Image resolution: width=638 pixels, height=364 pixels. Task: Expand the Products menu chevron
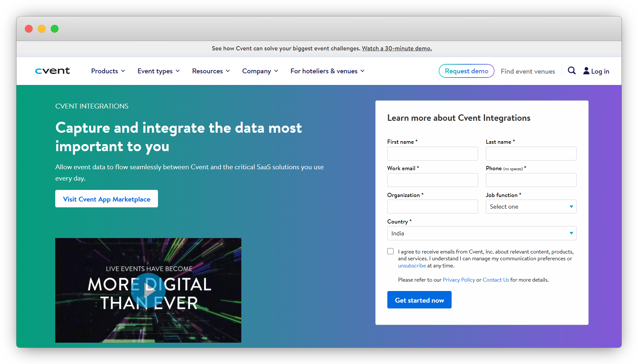123,71
